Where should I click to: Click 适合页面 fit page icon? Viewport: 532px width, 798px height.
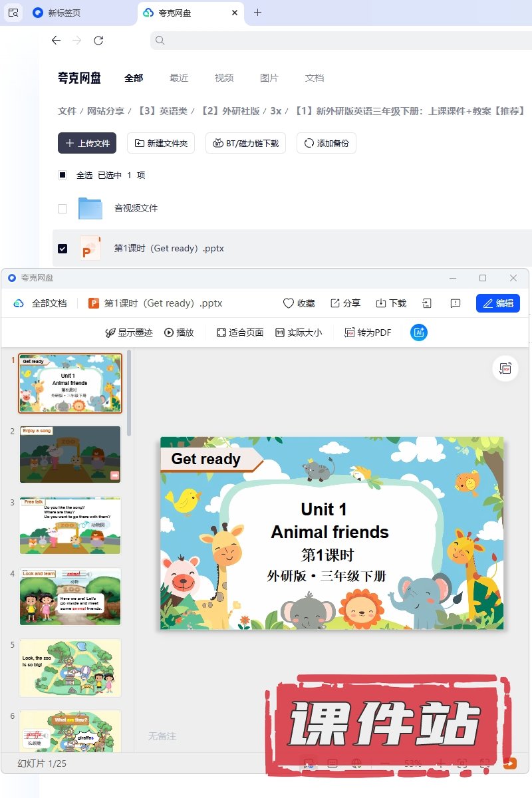tap(221, 332)
